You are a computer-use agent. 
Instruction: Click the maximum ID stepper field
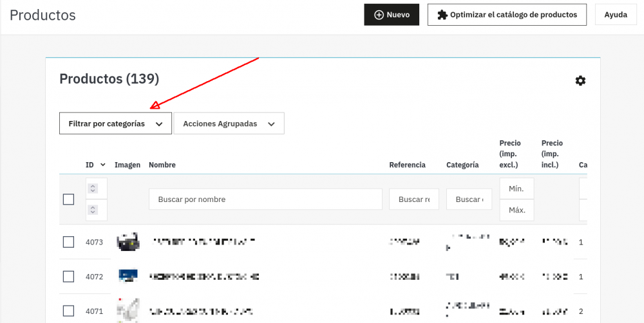97,210
